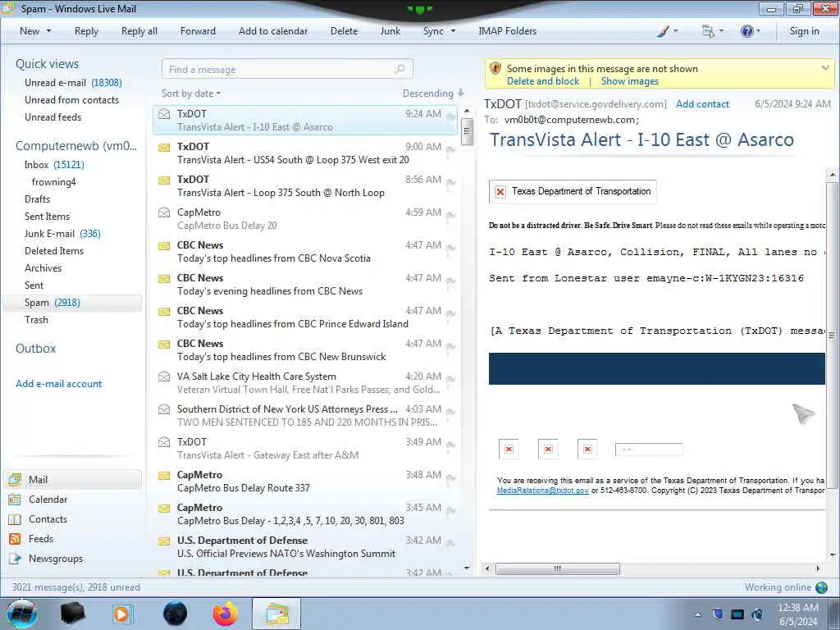Click the Working online globe icon
Image resolution: width=840 pixels, height=630 pixels.
[x=821, y=587]
